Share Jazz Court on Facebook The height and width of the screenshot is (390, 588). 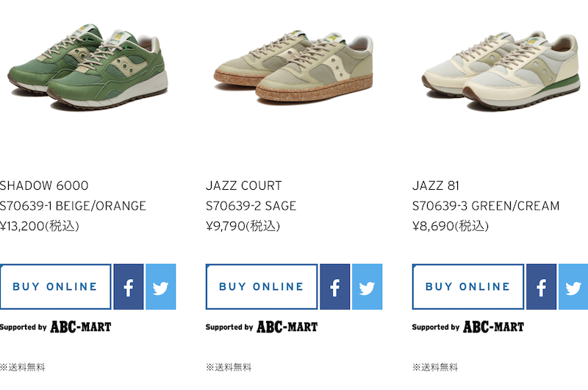click(335, 287)
